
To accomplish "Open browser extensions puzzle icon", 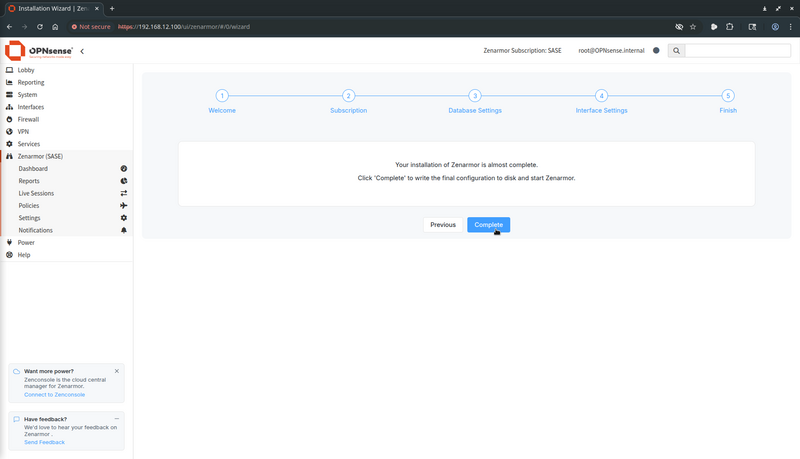I will [x=730, y=27].
